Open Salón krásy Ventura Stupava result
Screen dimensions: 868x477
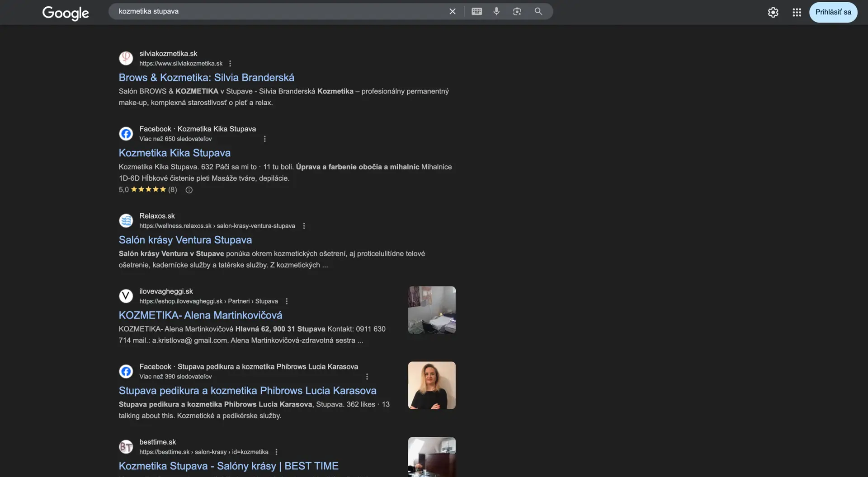[185, 240]
